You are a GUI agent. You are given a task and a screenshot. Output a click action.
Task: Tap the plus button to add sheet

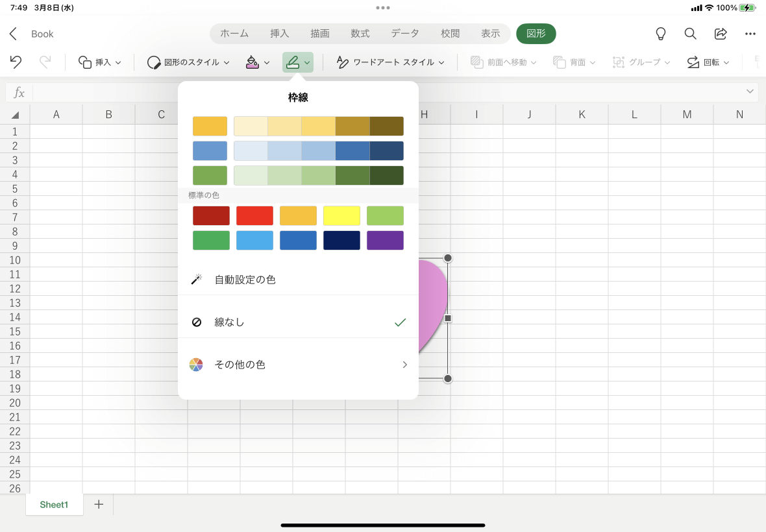[x=99, y=504]
